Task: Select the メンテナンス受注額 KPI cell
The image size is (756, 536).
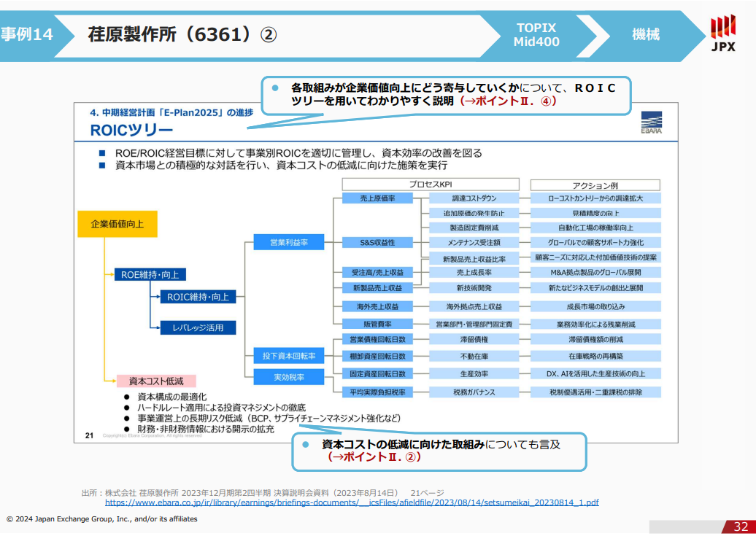Action: (x=474, y=242)
